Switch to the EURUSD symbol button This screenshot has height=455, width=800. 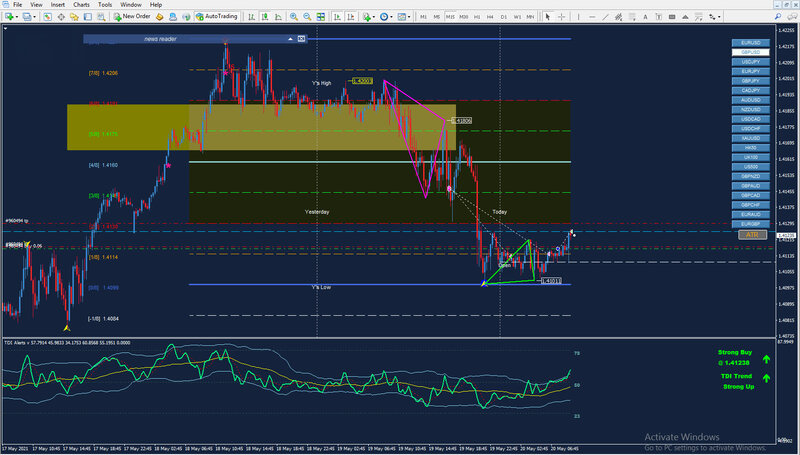(749, 43)
